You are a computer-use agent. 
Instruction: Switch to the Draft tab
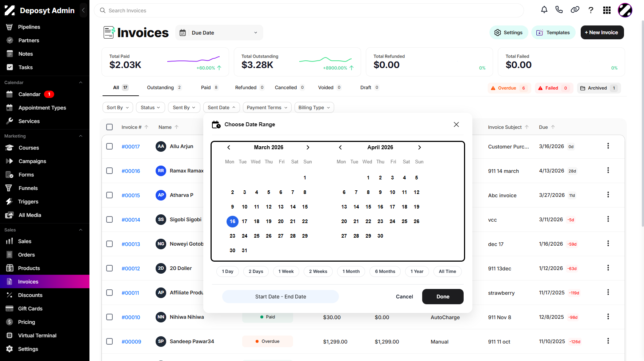pos(370,87)
